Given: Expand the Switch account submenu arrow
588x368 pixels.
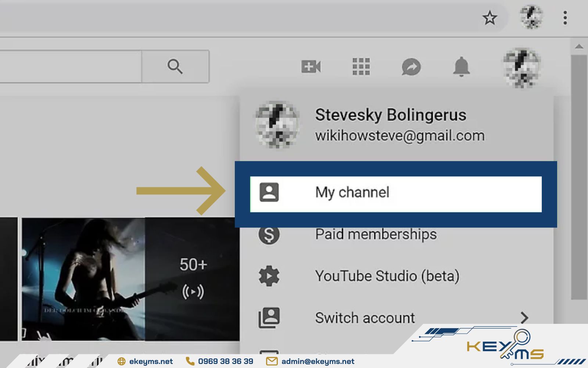Looking at the screenshot, I should coord(524,318).
